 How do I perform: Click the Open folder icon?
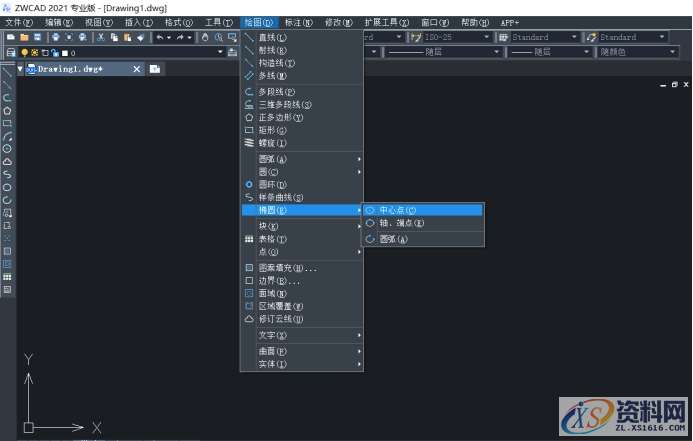click(24, 37)
